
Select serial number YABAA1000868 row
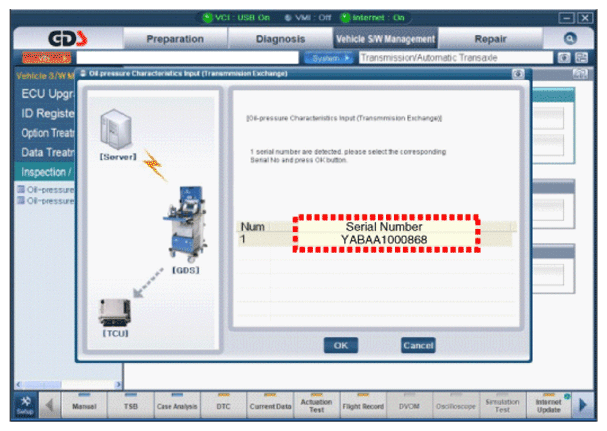pyautogui.click(x=375, y=240)
